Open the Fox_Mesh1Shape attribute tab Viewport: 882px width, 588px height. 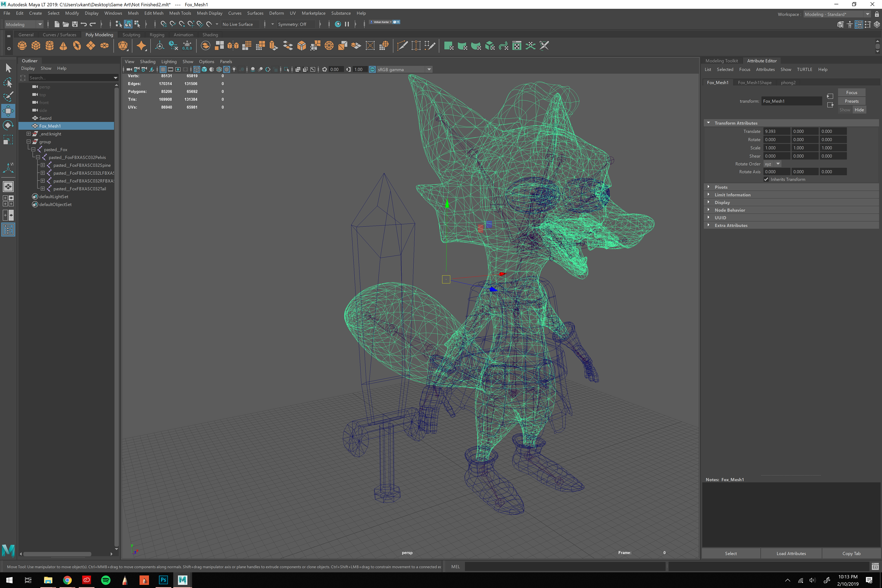pyautogui.click(x=755, y=82)
